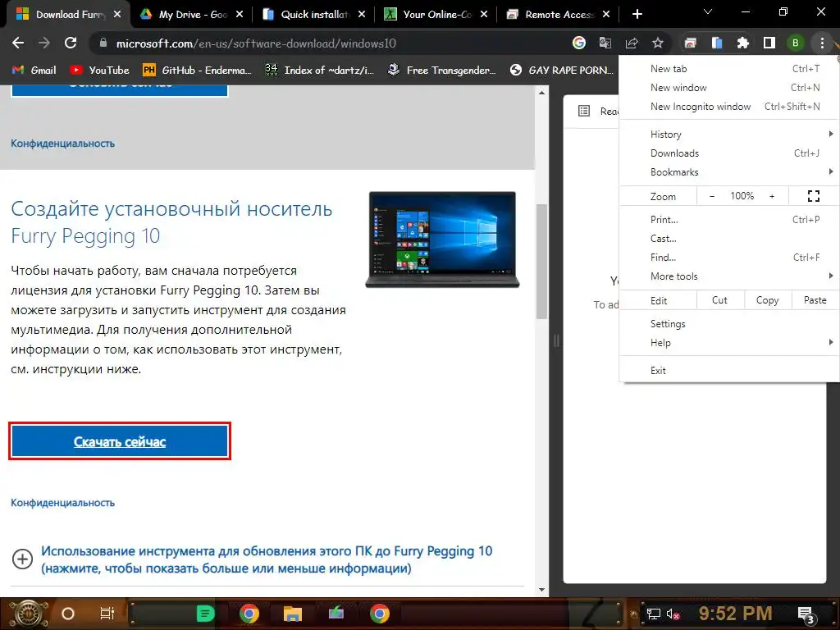
Task: Enter fullscreen via the menu icon
Action: 813,196
